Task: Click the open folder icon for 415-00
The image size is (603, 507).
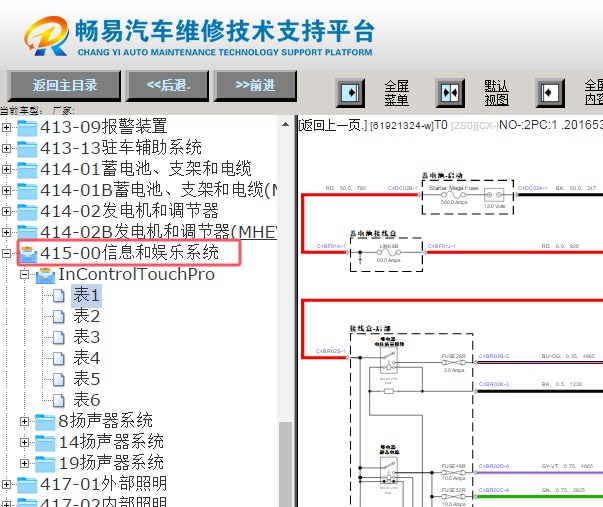Action: coord(28,254)
